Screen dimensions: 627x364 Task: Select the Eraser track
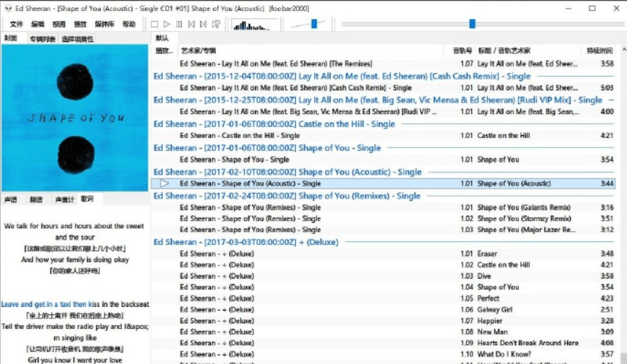(x=384, y=254)
